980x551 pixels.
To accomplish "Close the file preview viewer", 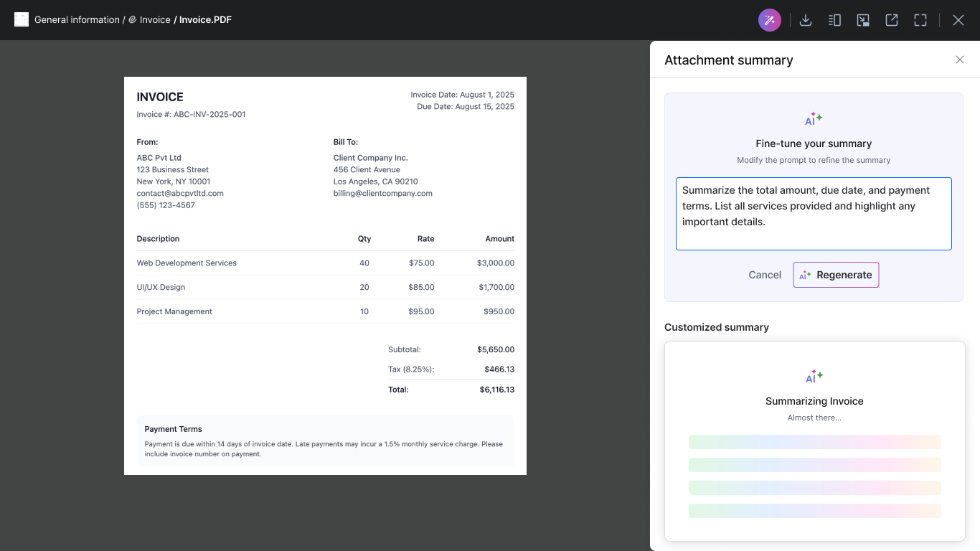I will click(958, 20).
